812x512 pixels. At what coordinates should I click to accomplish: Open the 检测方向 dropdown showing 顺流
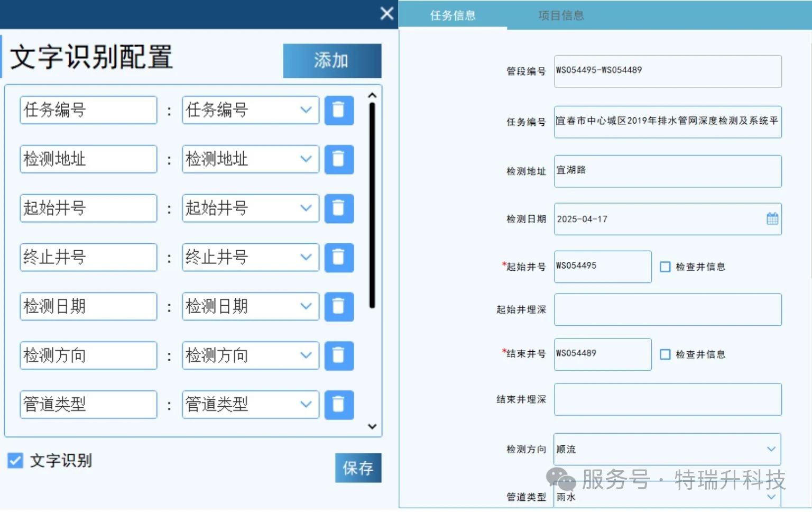667,449
